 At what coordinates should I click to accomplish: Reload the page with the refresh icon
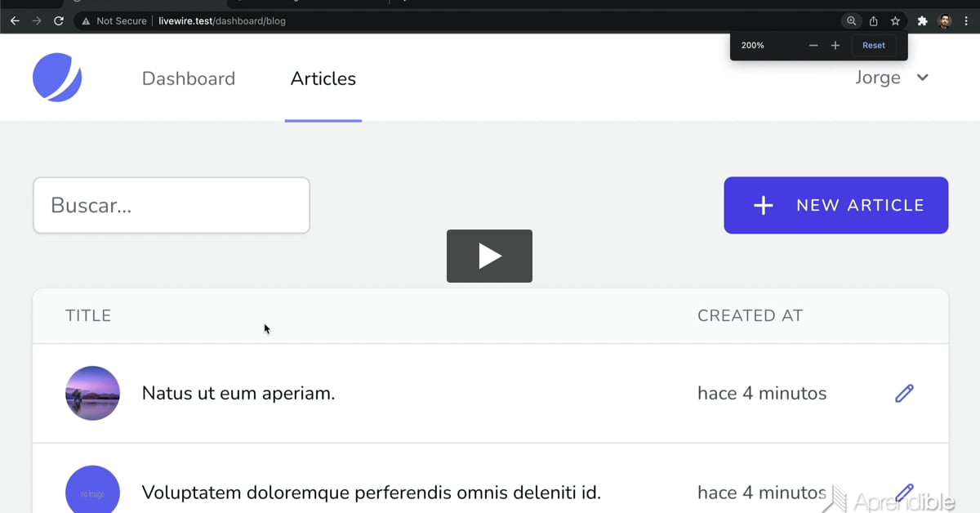(59, 21)
